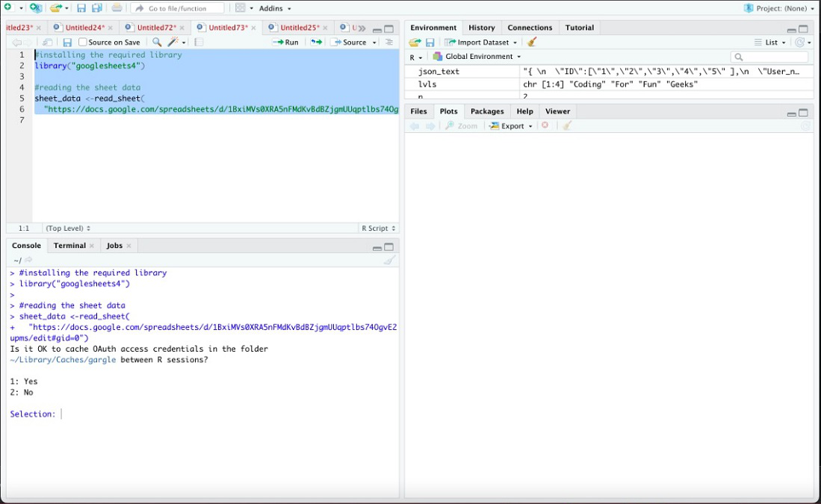Save current script using editor Save icon
The image size is (821, 504).
click(x=67, y=43)
